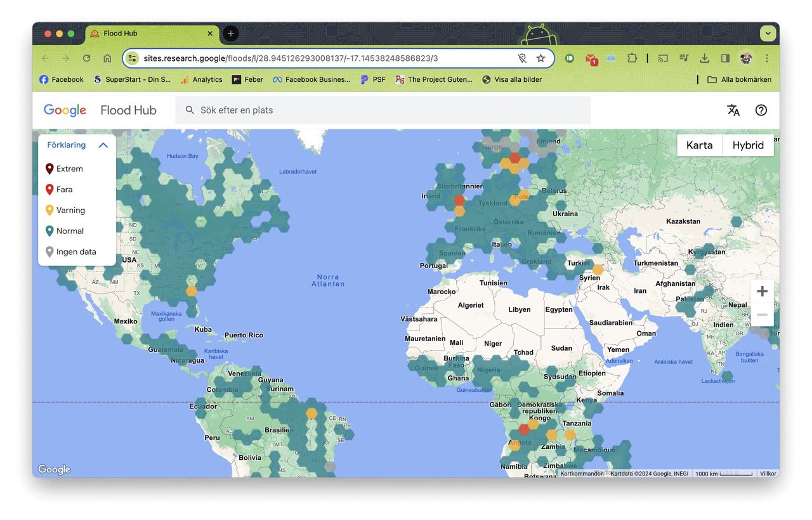Click the red danger hexagon over Ireland
Image resolution: width=812 pixels, height=520 pixels.
pyautogui.click(x=459, y=200)
